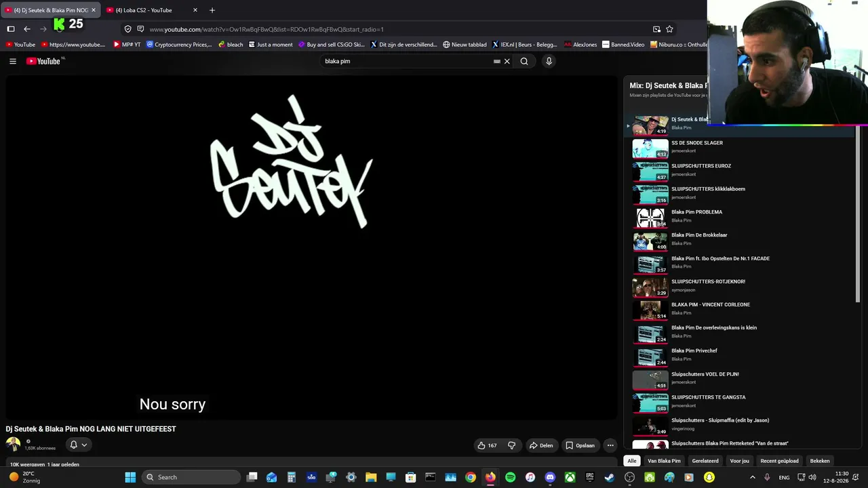Play Blaka Pim PROBLEMA from the mix
This screenshot has width=868, height=488.
pyautogui.click(x=739, y=217)
